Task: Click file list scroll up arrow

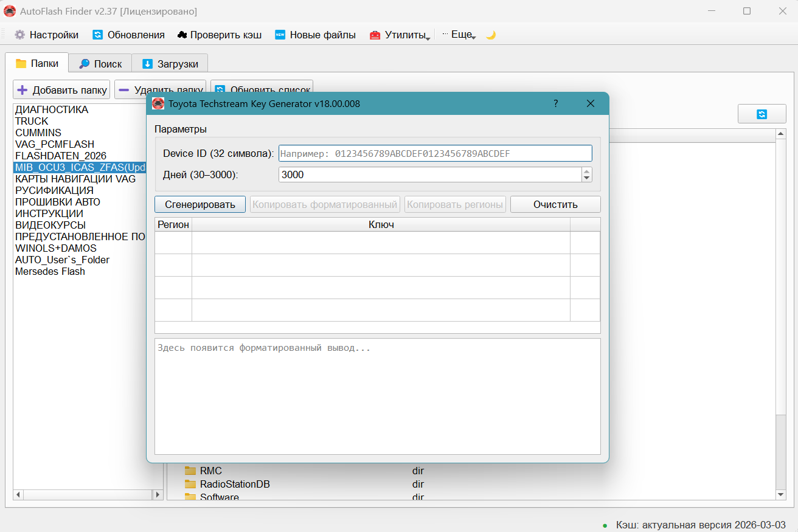Action: [781, 134]
